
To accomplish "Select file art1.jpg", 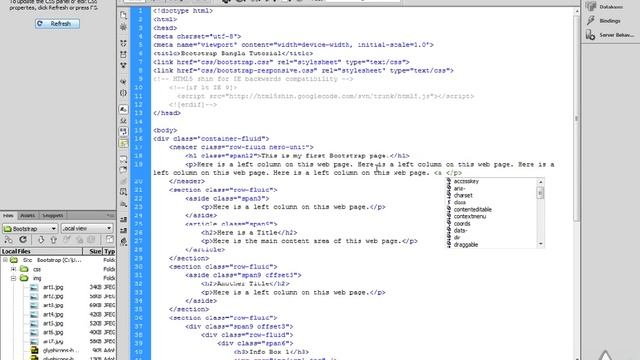I will coord(53,287).
